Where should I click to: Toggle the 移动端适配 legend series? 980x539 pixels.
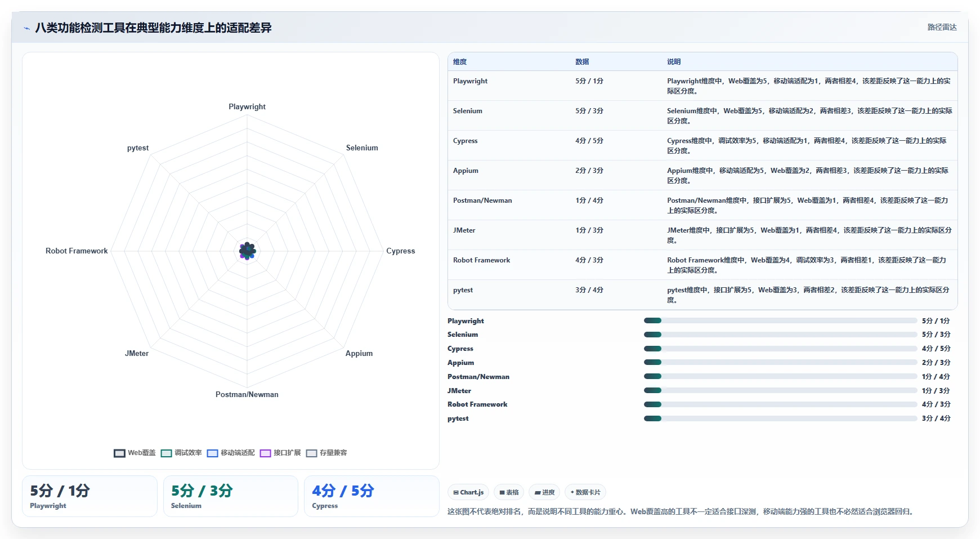[231, 453]
